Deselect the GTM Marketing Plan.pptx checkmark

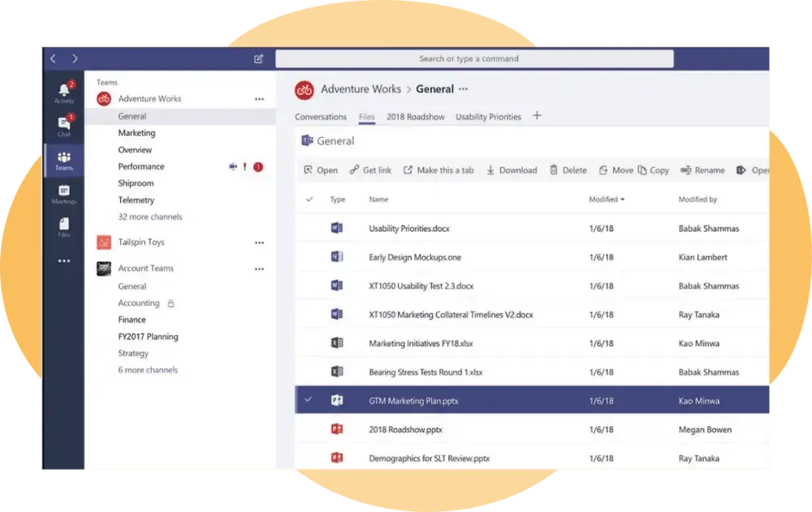pos(308,400)
